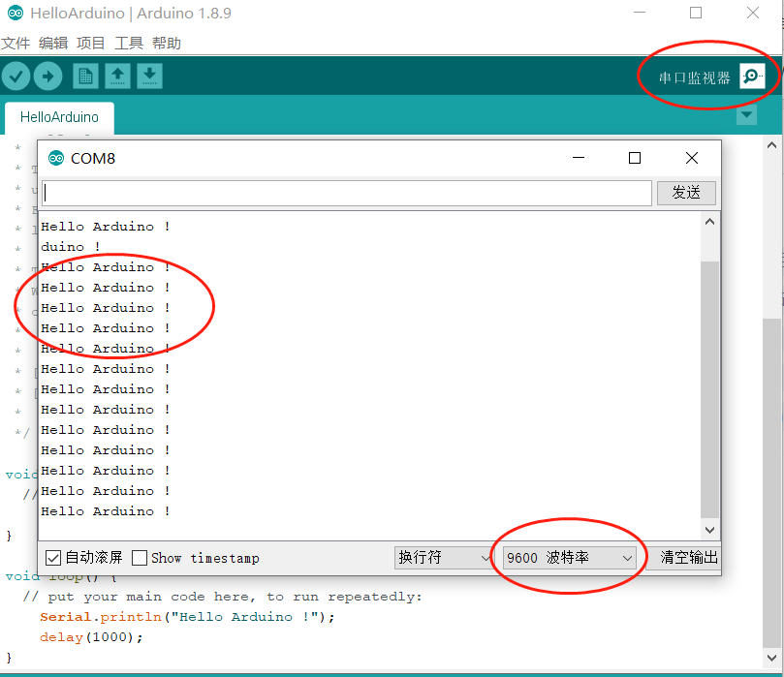Click code editor scrollbar up arrow
Screen dimensions: 784x677
(771, 145)
